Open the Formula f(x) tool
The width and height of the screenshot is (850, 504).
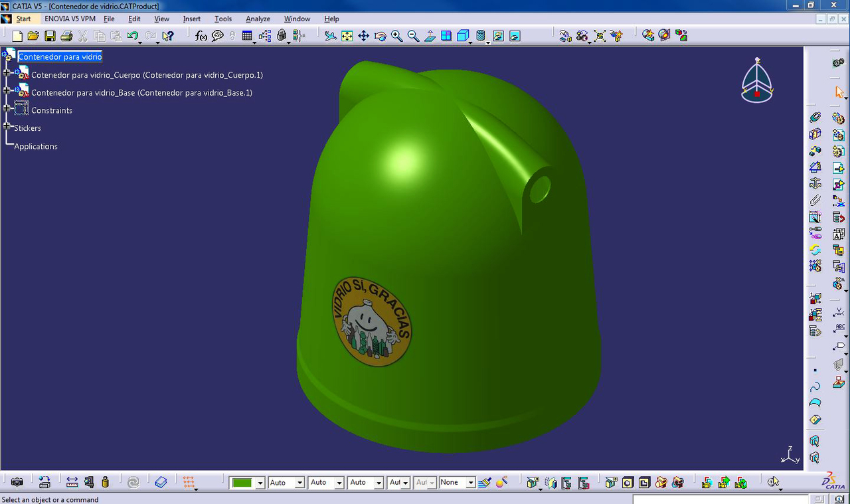(201, 36)
